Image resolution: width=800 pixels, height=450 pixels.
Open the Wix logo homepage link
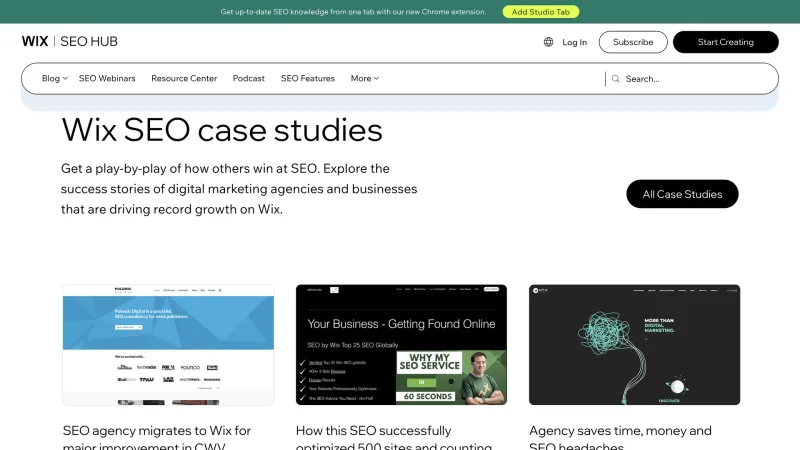click(35, 41)
